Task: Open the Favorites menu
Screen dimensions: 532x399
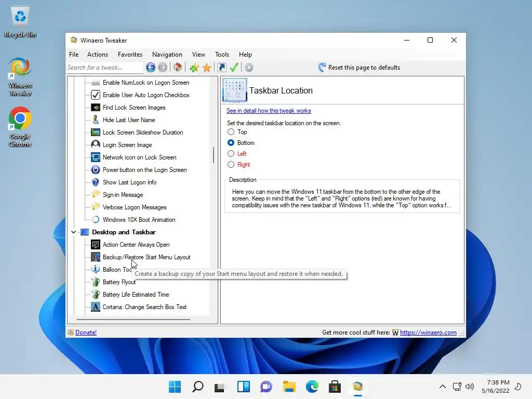Action: (130, 54)
